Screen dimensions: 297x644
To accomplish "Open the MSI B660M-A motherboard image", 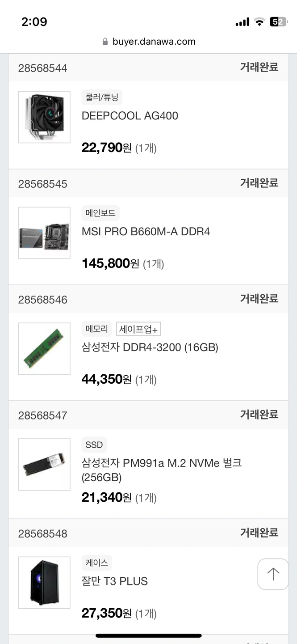I will click(44, 233).
